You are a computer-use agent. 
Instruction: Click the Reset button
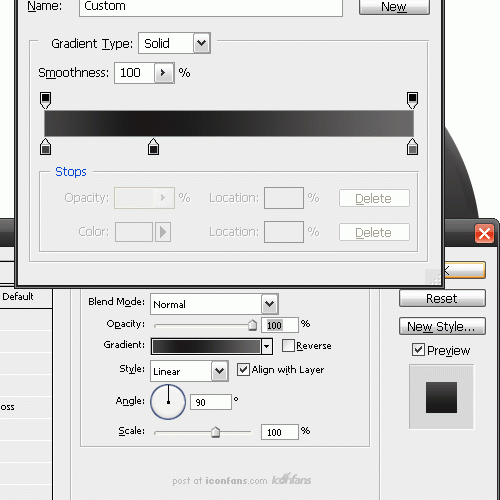coord(442,298)
